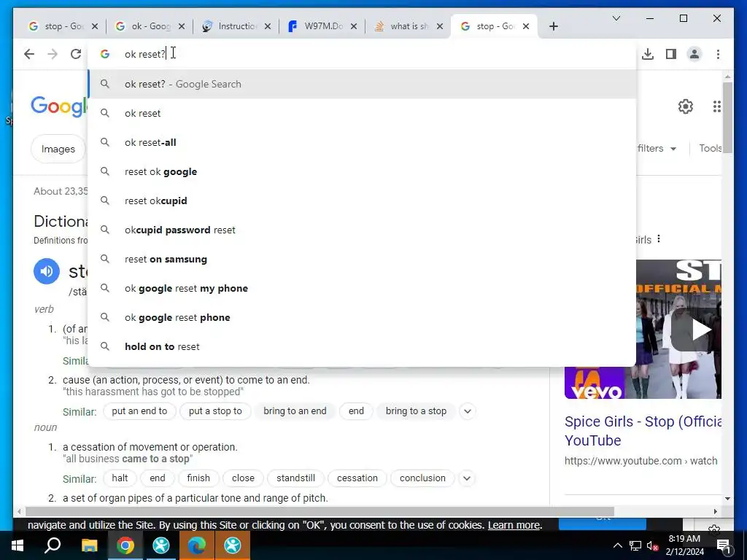Open Microsoft Edge from taskbar

pos(197,545)
